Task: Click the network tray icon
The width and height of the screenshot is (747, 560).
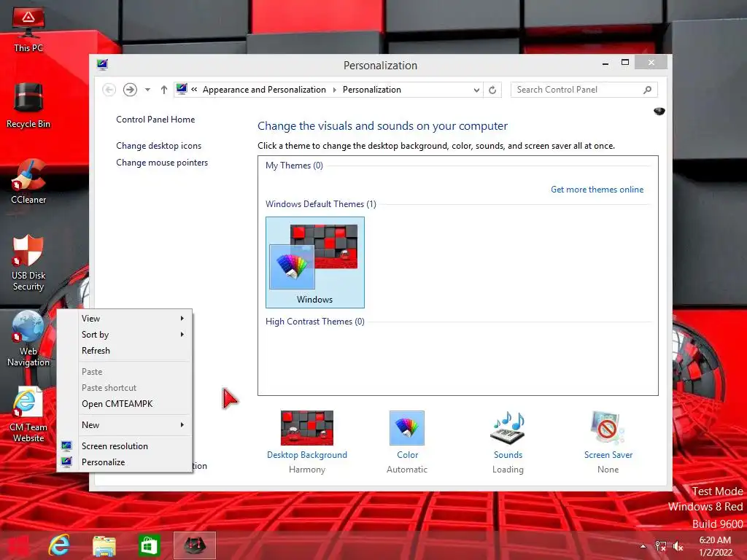Action: 660,546
